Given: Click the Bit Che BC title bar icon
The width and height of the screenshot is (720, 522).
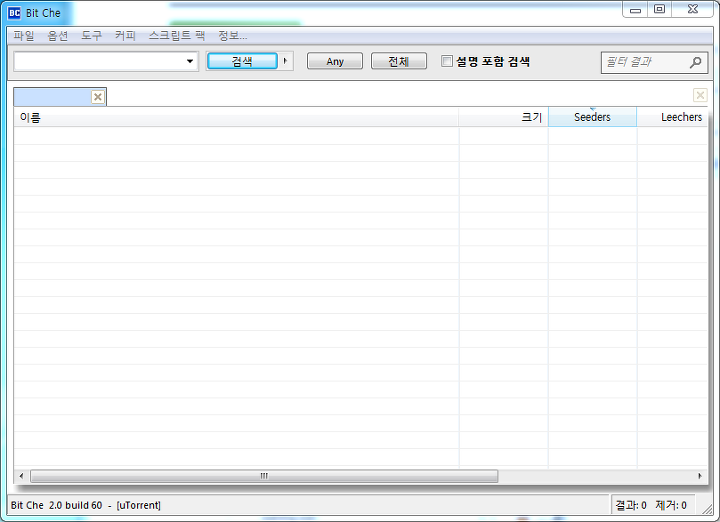Looking at the screenshot, I should click(x=14, y=13).
